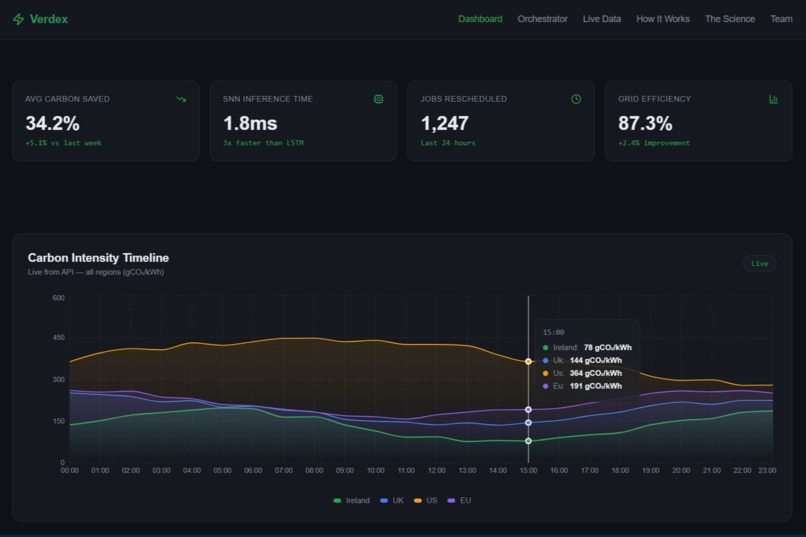
Task: Click the '3x faster than LSTM' text
Action: click(263, 143)
